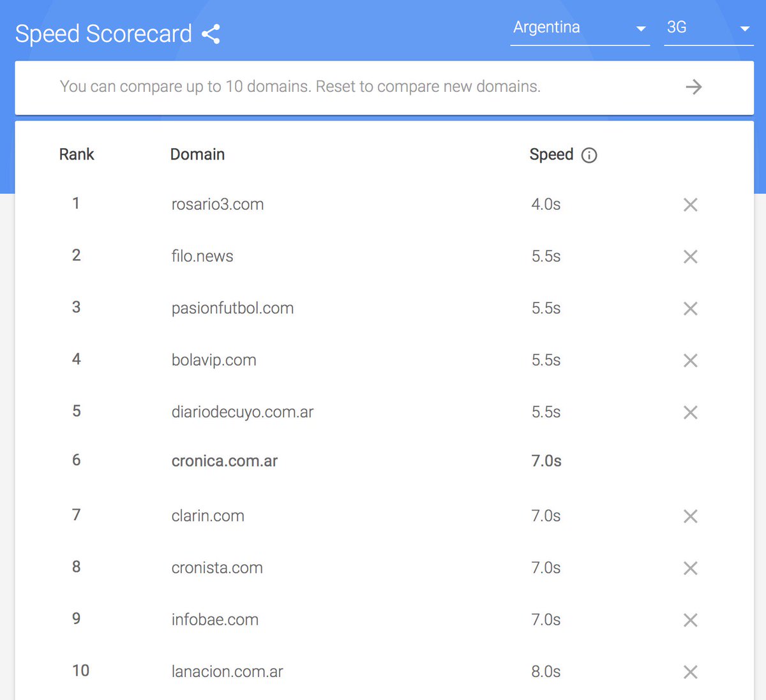766x700 pixels.
Task: Select clarin.com domain text
Action: [x=208, y=516]
